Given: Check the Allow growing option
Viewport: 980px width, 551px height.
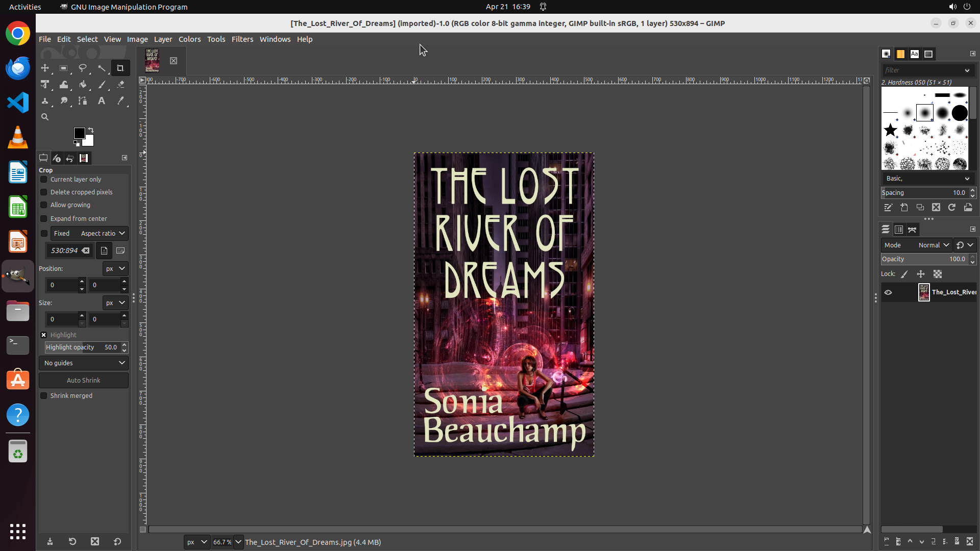Looking at the screenshot, I should (x=44, y=205).
